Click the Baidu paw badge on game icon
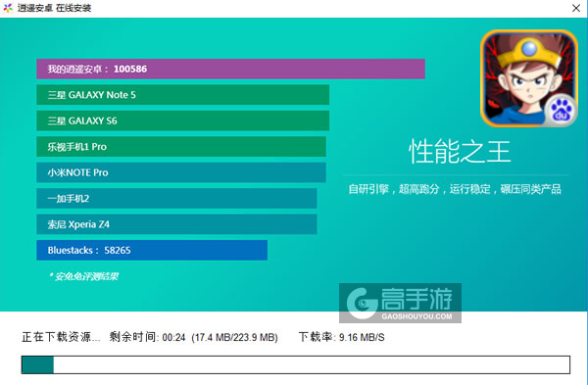 pyautogui.click(x=561, y=111)
